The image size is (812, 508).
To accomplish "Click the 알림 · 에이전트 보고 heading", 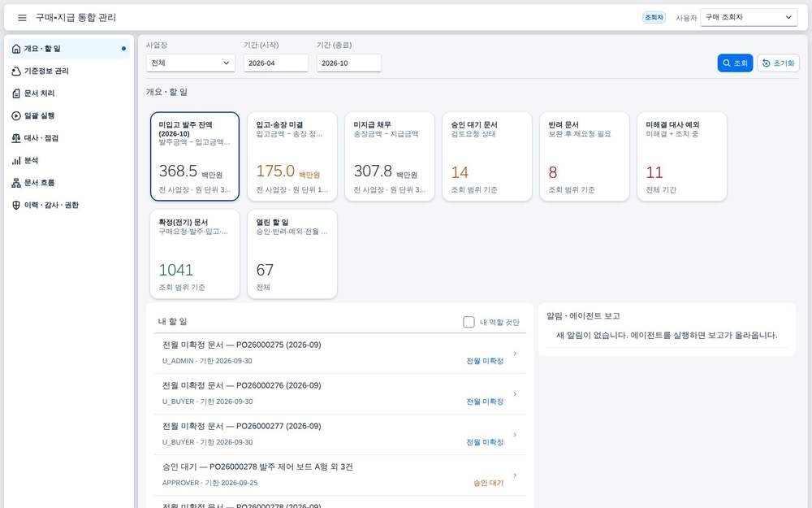I will (583, 315).
